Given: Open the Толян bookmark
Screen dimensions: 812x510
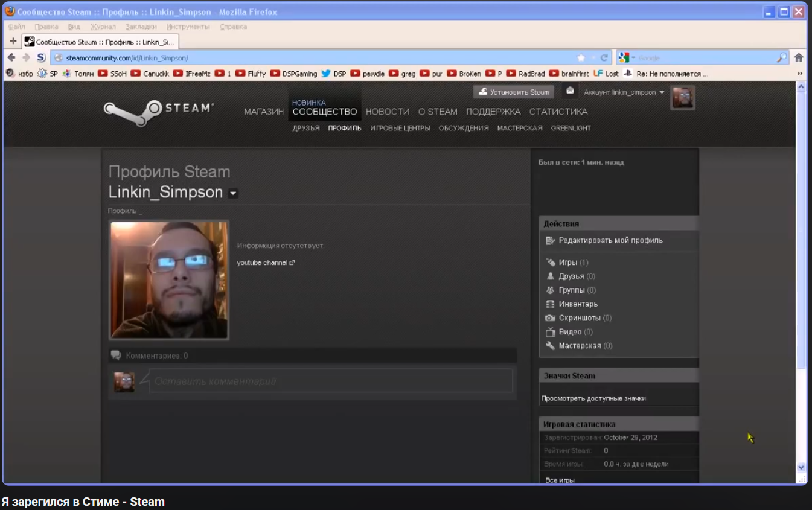Looking at the screenshot, I should tap(78, 74).
